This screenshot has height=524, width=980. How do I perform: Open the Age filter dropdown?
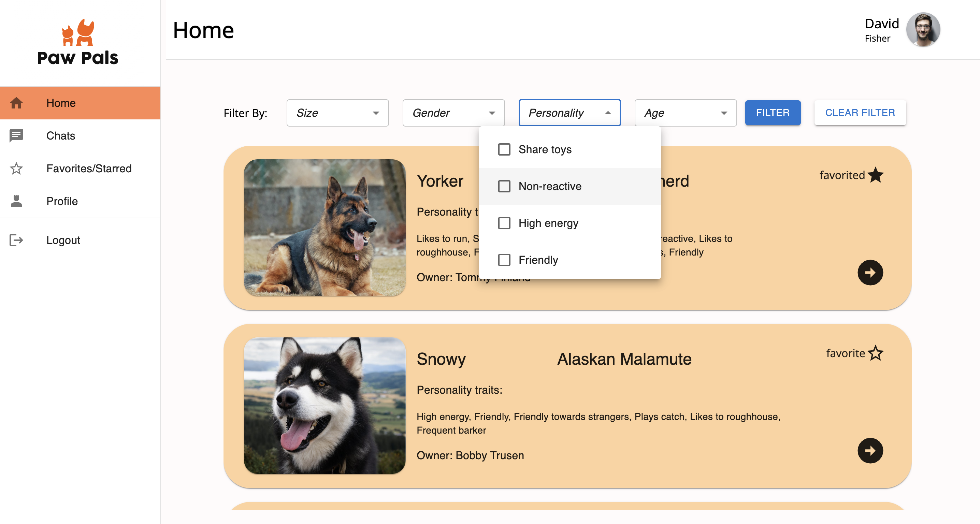coord(686,113)
